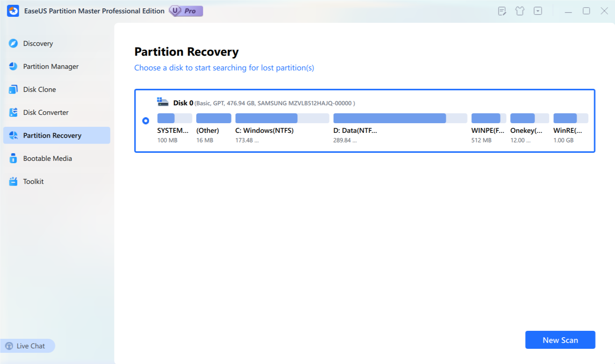Viewport: 615px width, 364px height.
Task: Click the C: Windows partition usage bar
Action: (x=282, y=118)
